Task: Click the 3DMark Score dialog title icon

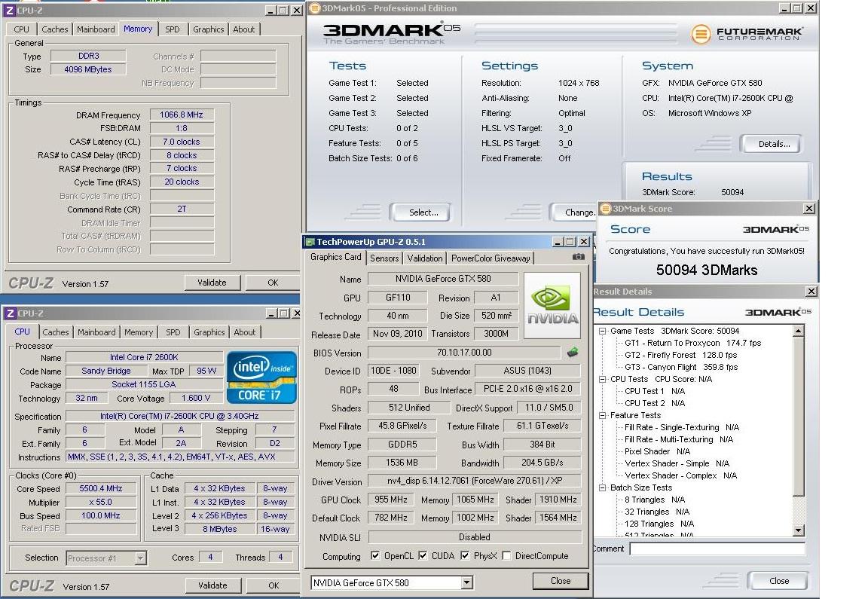Action: (606, 209)
